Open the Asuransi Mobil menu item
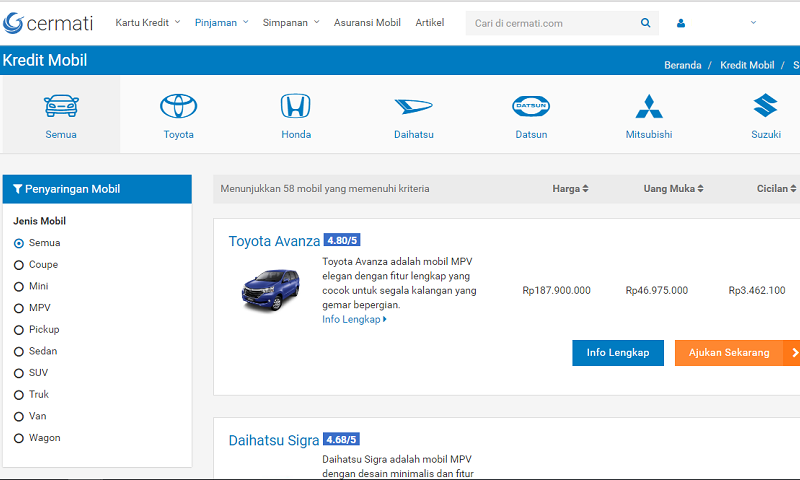 (367, 22)
